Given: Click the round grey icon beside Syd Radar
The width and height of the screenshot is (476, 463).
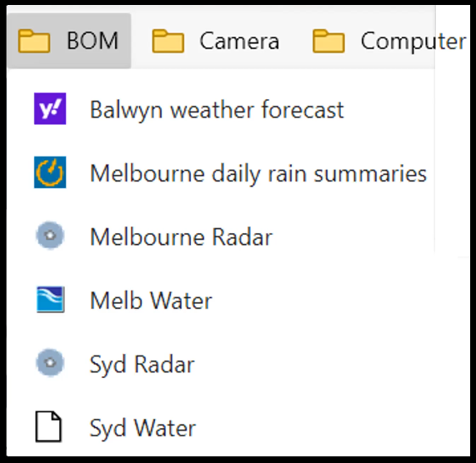Looking at the screenshot, I should (x=50, y=362).
